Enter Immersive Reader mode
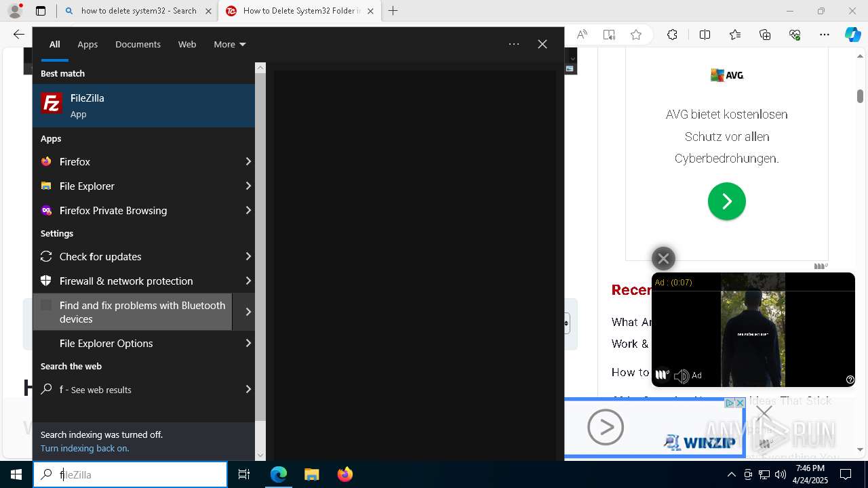 click(x=609, y=35)
